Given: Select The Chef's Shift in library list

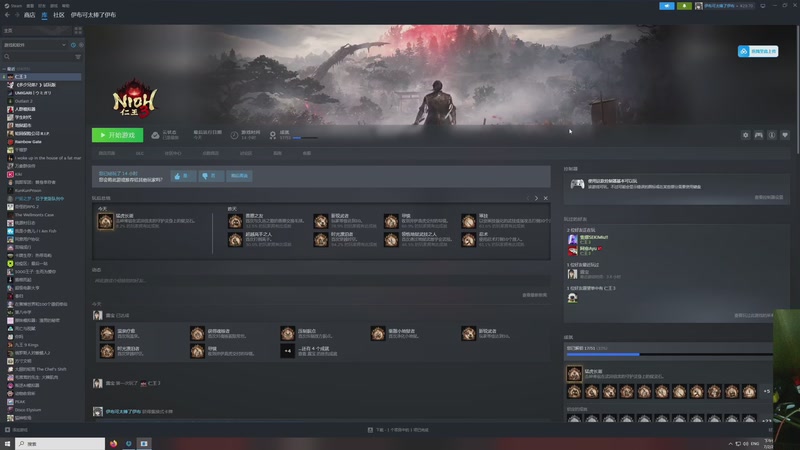Looking at the screenshot, I should pos(42,369).
